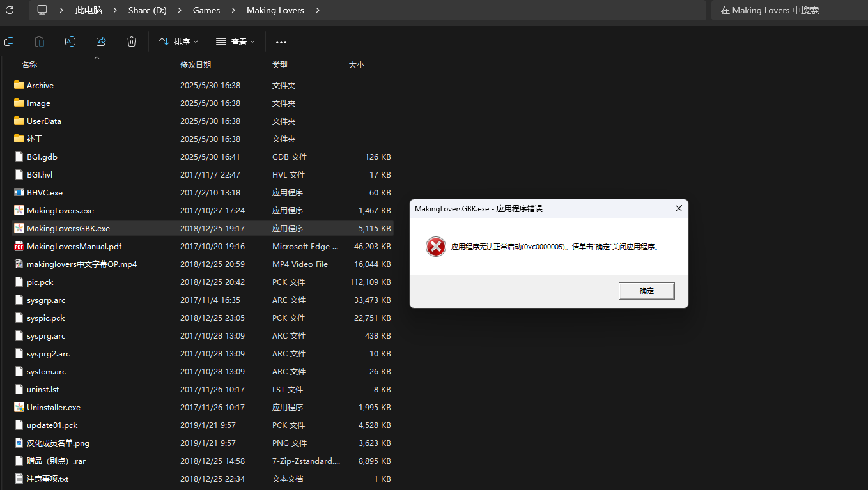The height and width of the screenshot is (490, 868).
Task: Click the GDB 文件 type cell
Action: 290,157
